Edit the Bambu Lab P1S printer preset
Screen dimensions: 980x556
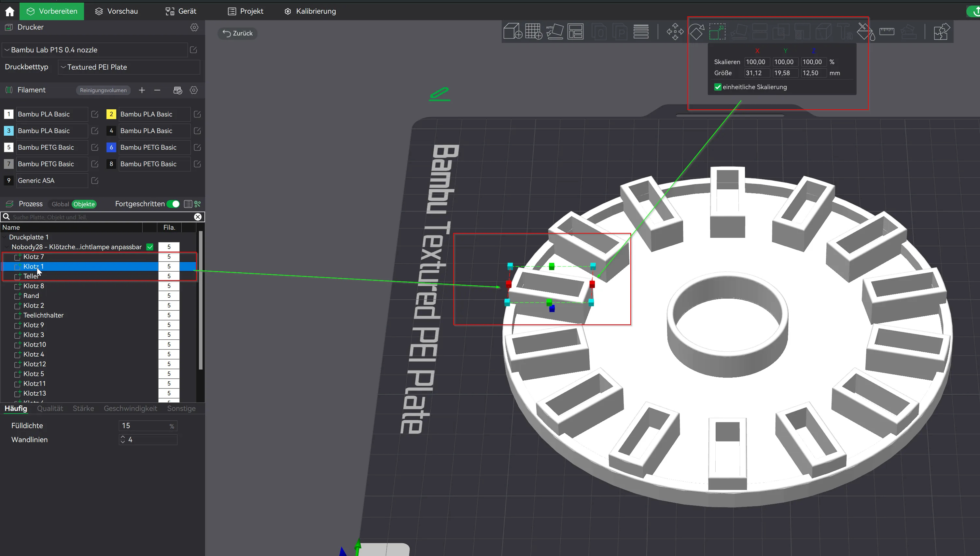tap(194, 50)
